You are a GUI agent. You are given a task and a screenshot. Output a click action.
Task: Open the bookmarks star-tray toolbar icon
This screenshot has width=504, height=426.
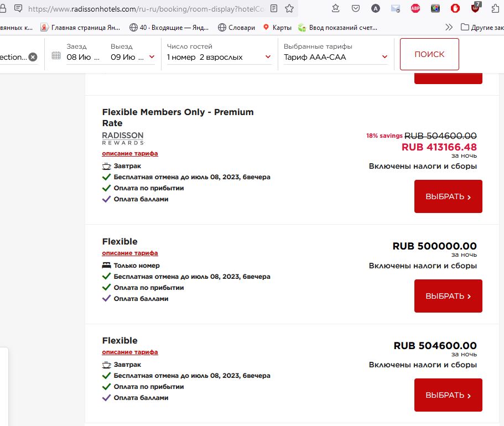(336, 8)
